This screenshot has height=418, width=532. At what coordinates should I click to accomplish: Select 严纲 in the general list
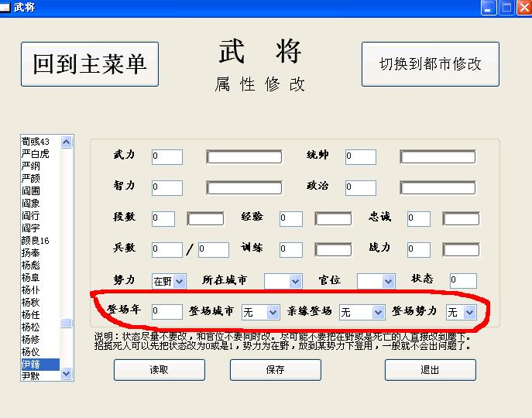[x=40, y=166]
